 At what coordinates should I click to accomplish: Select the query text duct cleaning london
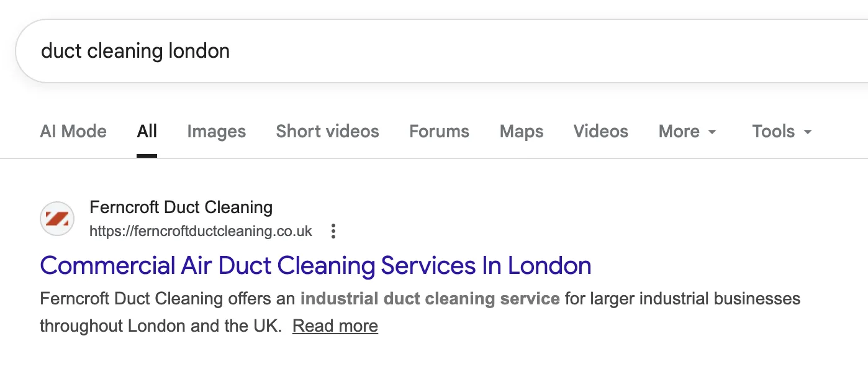click(x=135, y=50)
